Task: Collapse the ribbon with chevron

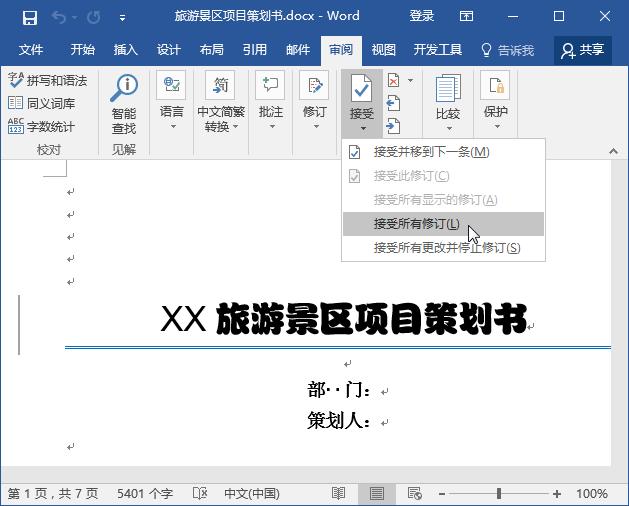Action: coord(613,151)
